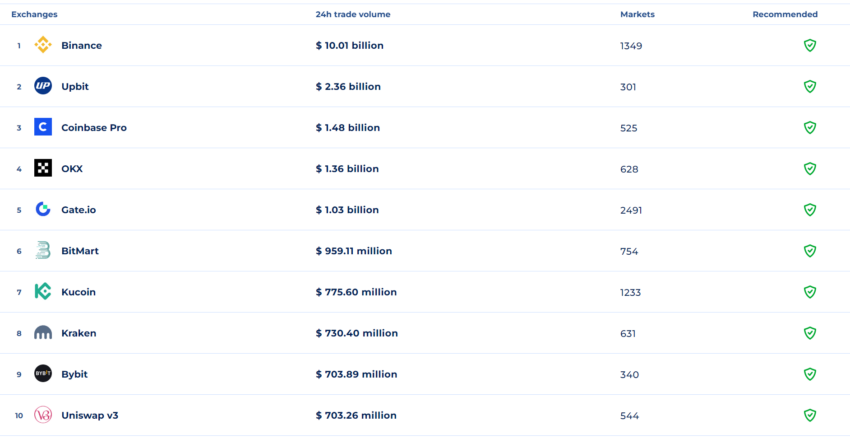Viewport: 850px width, 439px height.
Task: Sort by 24h trade volume header
Action: click(351, 14)
